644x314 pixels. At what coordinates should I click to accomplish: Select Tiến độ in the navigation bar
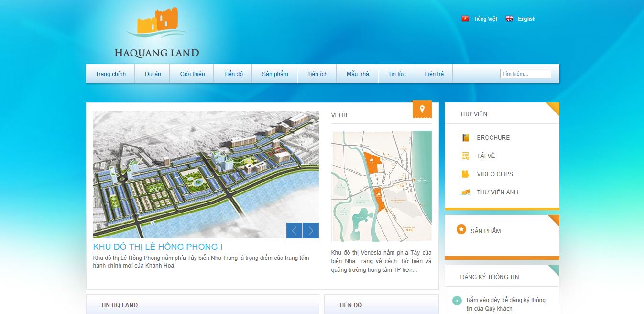(233, 74)
